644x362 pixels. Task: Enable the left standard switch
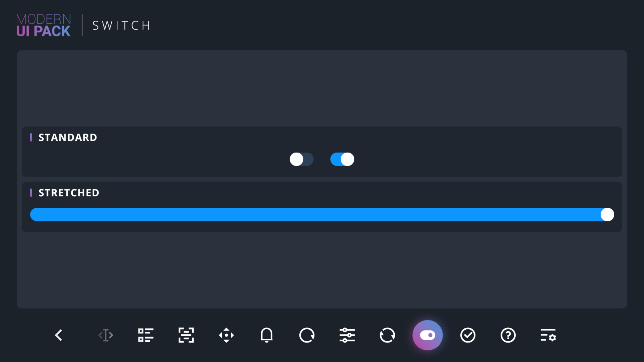click(302, 159)
